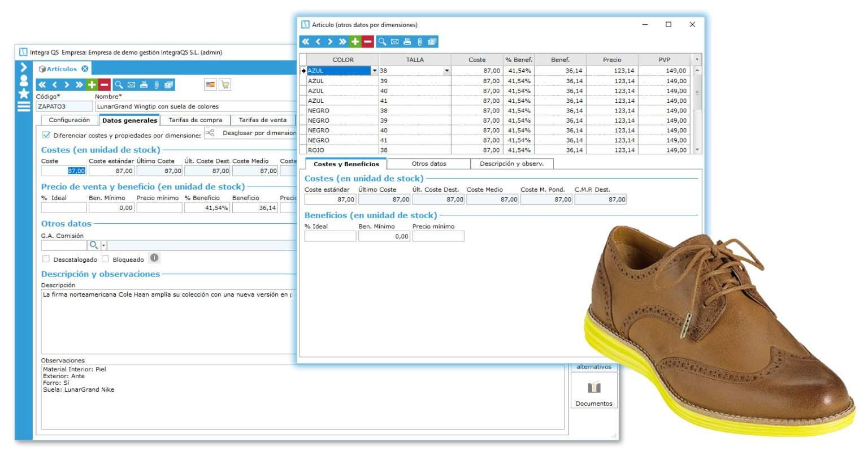Viewport: 868px width, 455px height.
Task: Select the green plus icon to add a record
Action: pyautogui.click(x=354, y=41)
